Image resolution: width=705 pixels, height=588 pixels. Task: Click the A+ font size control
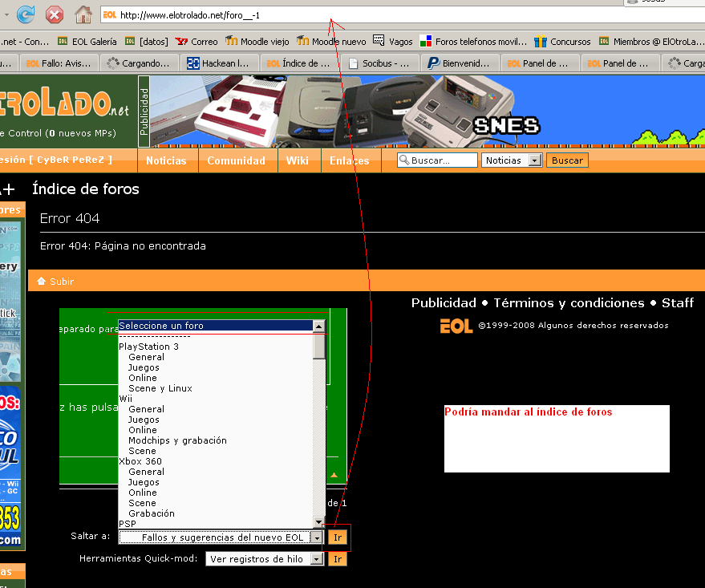pos(8,189)
